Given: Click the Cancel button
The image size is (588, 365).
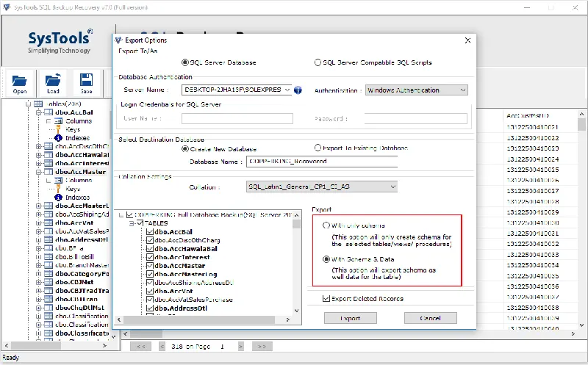Looking at the screenshot, I should (x=431, y=318).
